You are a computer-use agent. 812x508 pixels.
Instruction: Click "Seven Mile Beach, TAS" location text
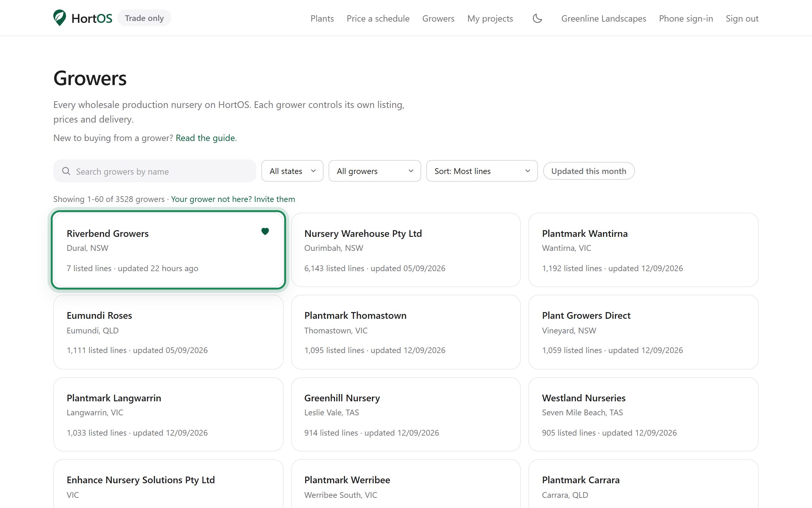click(582, 412)
